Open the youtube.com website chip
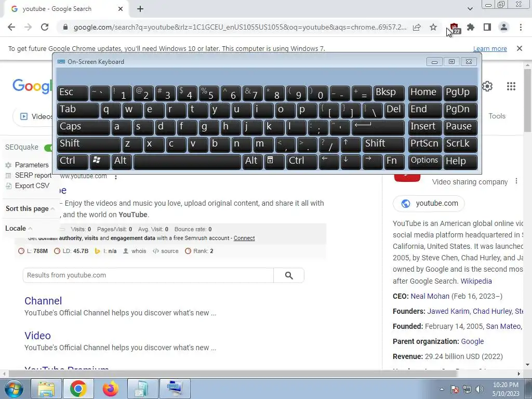The image size is (532, 399). (429, 204)
